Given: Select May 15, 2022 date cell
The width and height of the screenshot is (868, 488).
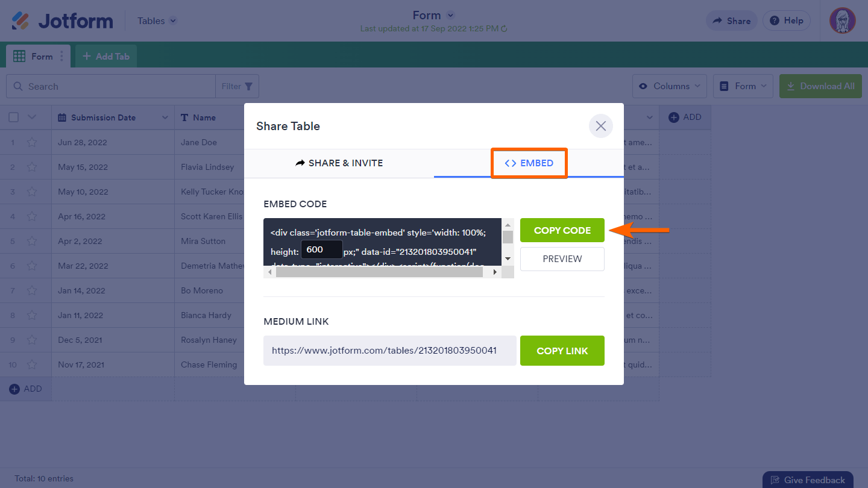Looking at the screenshot, I should click(x=113, y=167).
